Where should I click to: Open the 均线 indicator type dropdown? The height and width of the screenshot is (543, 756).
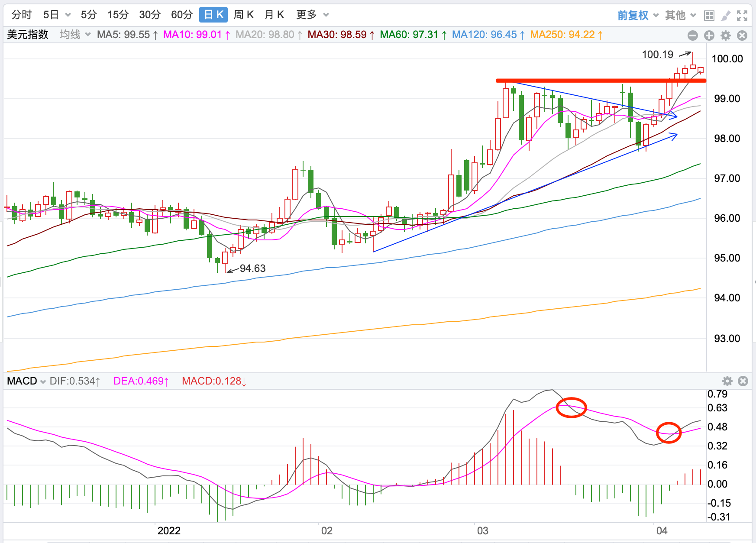75,35
